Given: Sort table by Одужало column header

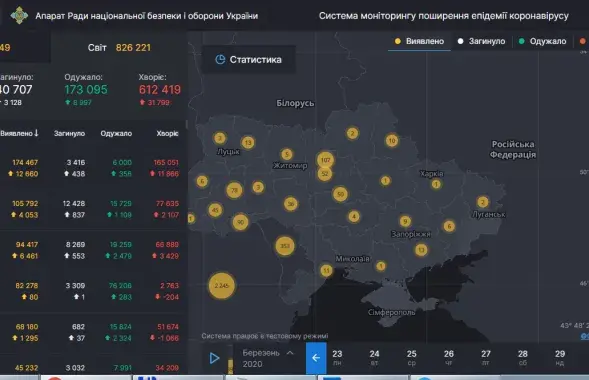Looking at the screenshot, I should point(116,133).
